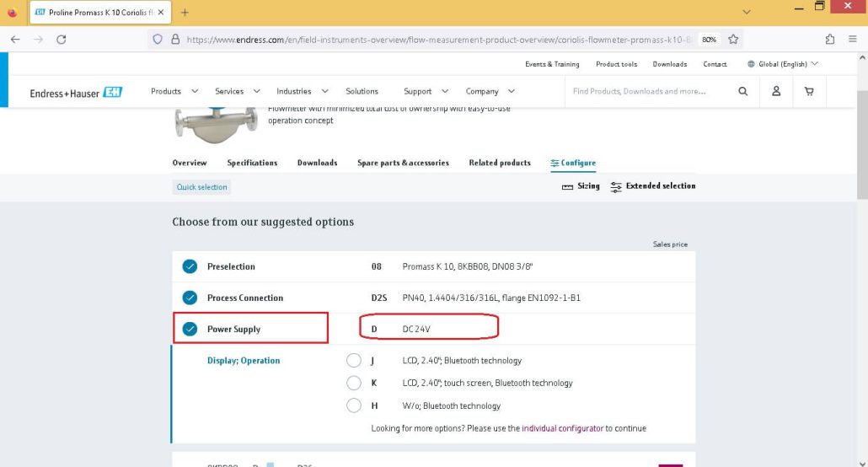
Task: Open the shopping cart icon
Action: point(809,91)
